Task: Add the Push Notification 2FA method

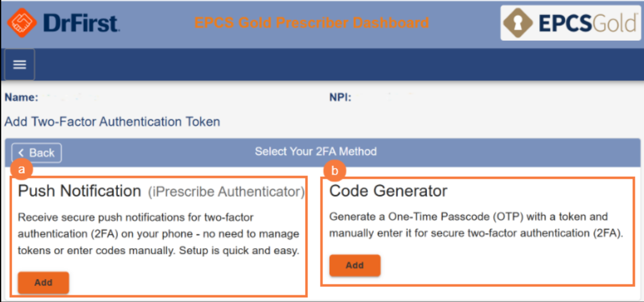Action: click(44, 283)
